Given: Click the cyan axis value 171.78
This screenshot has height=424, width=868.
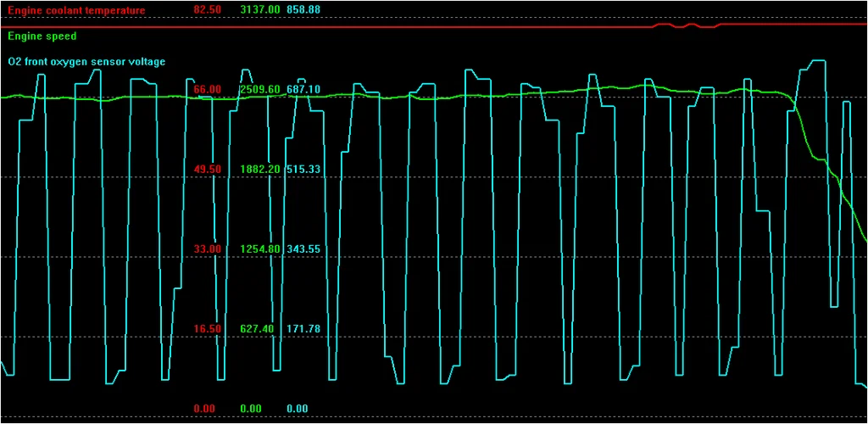Looking at the screenshot, I should 303,329.
